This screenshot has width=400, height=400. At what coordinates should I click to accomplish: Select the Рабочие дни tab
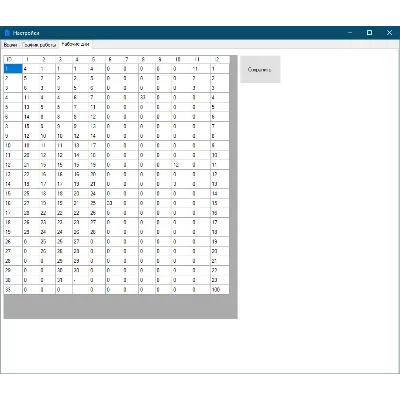(x=76, y=44)
